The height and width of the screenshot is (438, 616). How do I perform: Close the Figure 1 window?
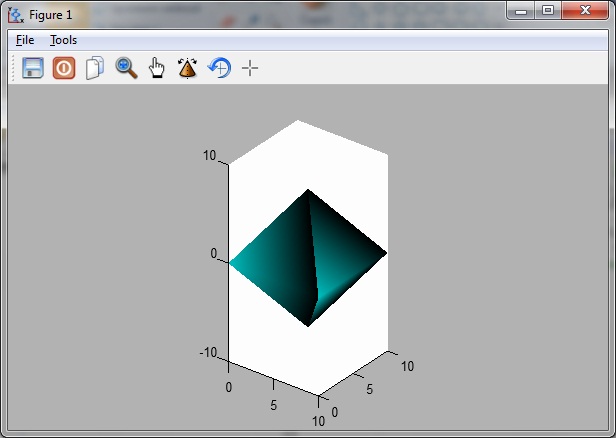tap(584, 10)
